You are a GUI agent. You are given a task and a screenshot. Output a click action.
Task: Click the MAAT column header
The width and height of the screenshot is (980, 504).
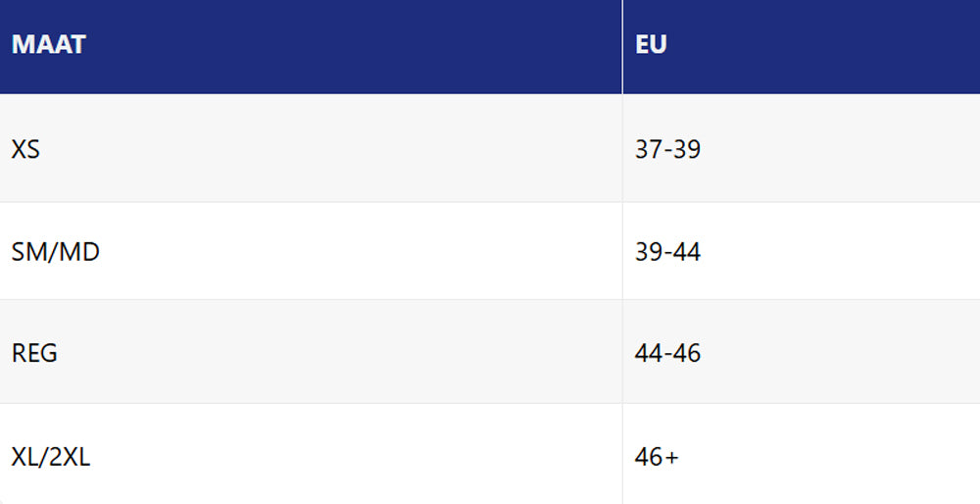(48, 45)
